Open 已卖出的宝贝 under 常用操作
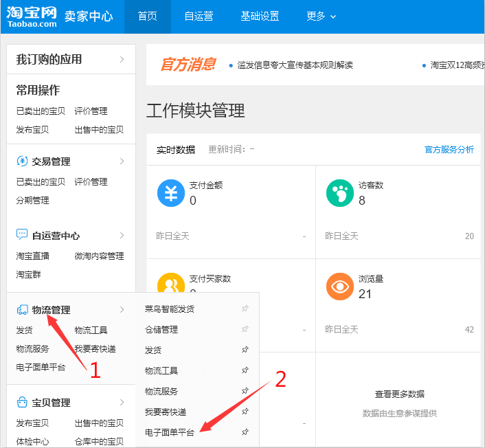 (41, 111)
